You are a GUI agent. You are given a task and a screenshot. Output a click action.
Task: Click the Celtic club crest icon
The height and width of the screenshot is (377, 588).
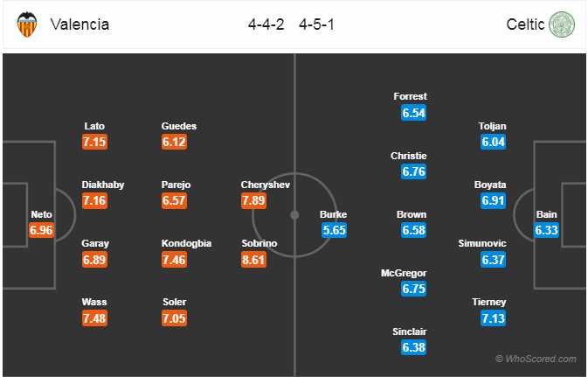562,24
